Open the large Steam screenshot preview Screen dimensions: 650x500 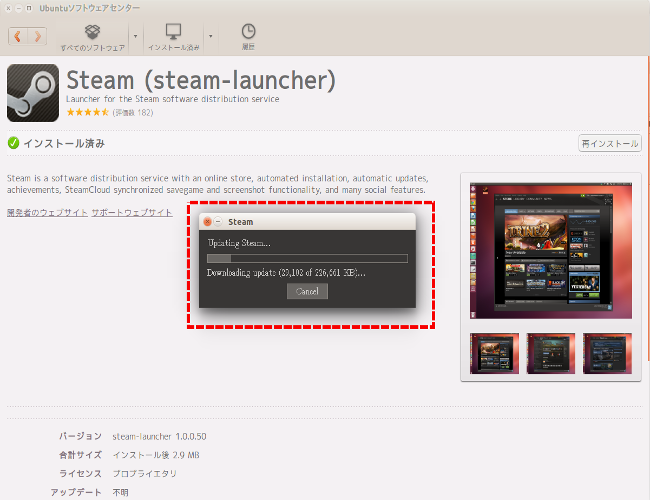point(551,251)
